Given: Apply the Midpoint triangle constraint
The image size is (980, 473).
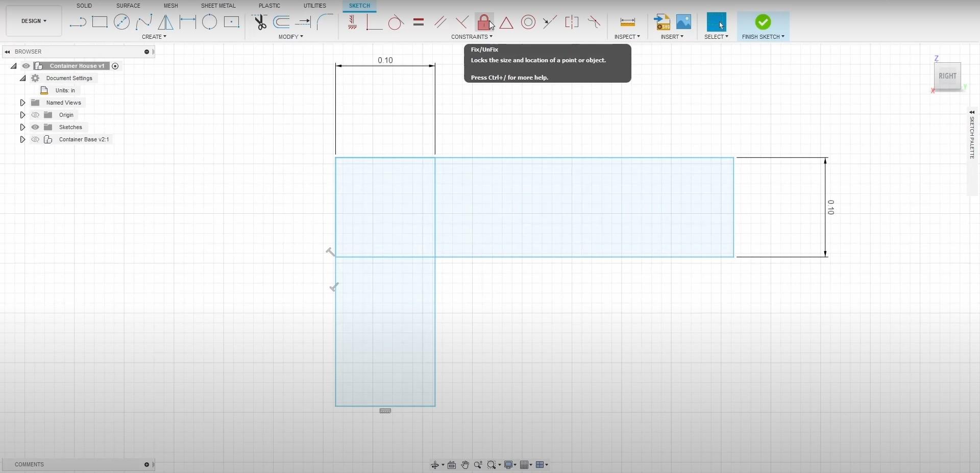Looking at the screenshot, I should (x=506, y=22).
